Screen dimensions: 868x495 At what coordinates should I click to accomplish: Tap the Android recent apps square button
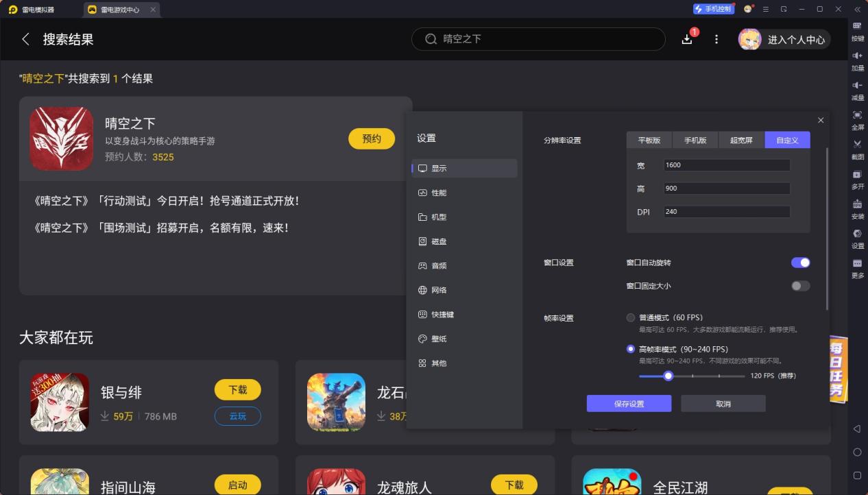(857, 475)
